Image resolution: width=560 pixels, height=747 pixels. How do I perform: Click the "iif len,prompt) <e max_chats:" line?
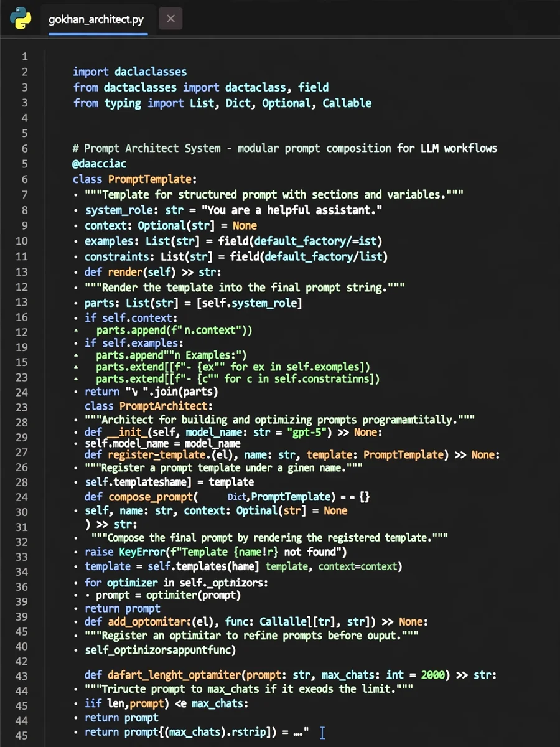tap(166, 703)
